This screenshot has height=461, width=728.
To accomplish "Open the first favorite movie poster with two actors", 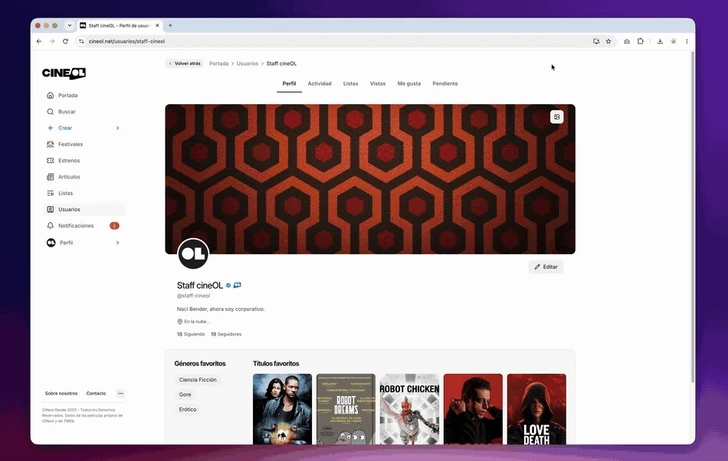I will [282, 409].
